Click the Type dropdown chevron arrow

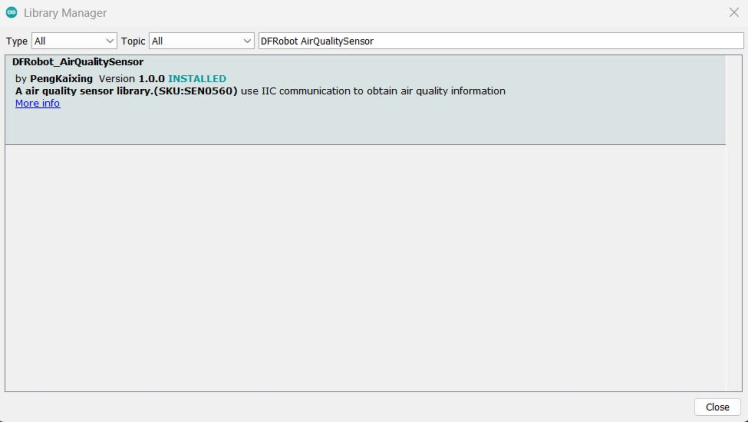pyautogui.click(x=109, y=41)
